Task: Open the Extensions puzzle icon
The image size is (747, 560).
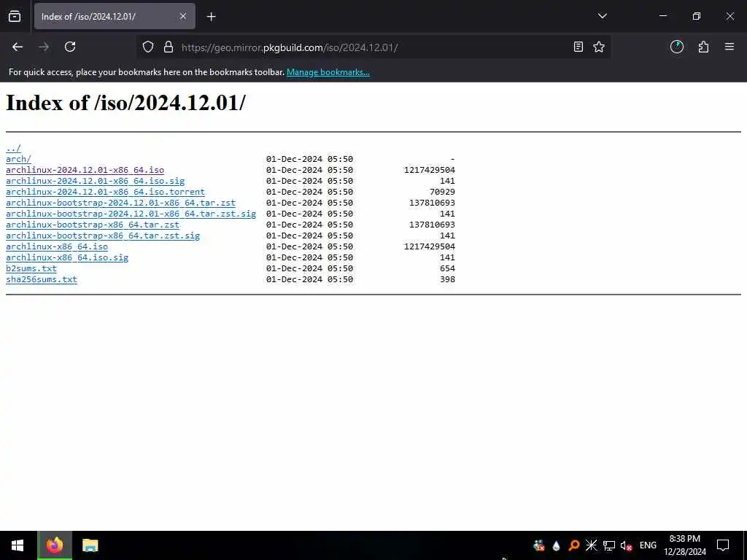Action: coord(703,47)
